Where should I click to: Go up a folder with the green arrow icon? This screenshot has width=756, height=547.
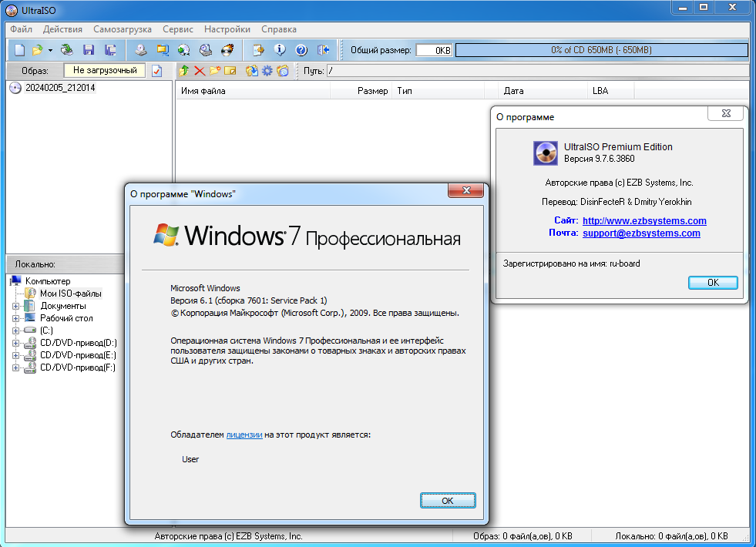pyautogui.click(x=183, y=71)
